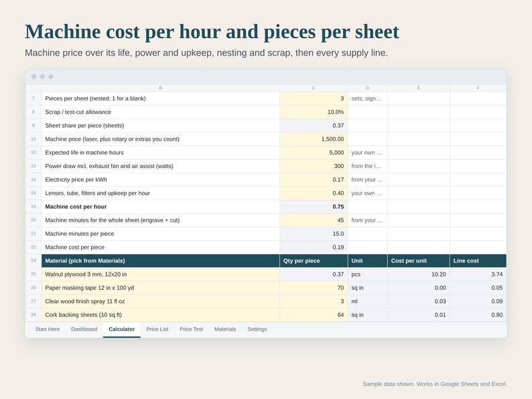This screenshot has height=399, width=532.
Task: Switch to the Settings tab
Action: click(x=257, y=329)
